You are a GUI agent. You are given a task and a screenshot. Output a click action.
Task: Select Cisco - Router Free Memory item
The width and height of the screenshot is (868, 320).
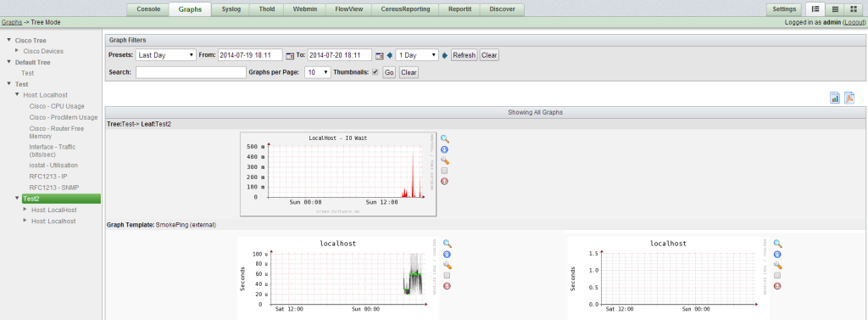[x=57, y=132]
